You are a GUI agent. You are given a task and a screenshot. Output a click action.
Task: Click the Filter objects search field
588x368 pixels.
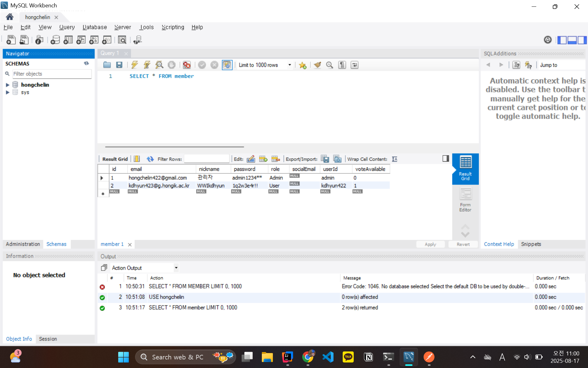point(51,74)
